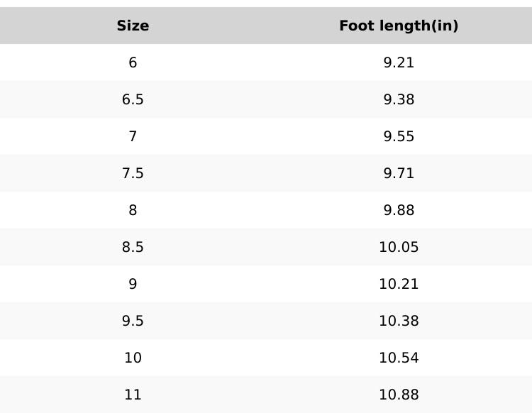
Task: Choose the size 8 cell
Action: coord(133,210)
